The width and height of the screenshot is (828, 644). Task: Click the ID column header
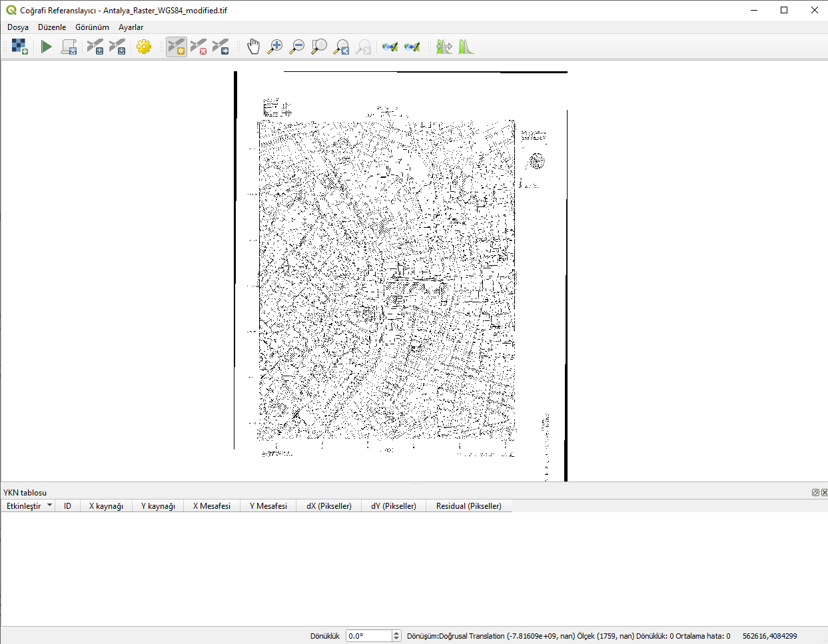(x=67, y=506)
